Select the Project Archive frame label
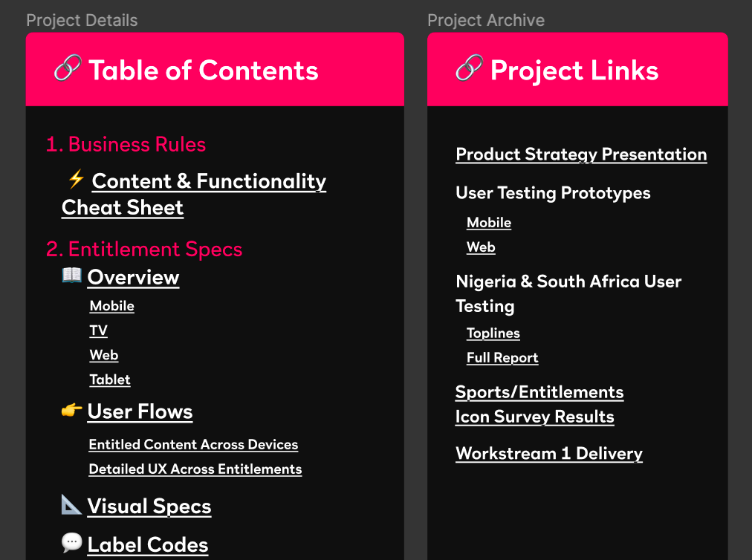Screen dimensions: 752x560 point(486,20)
